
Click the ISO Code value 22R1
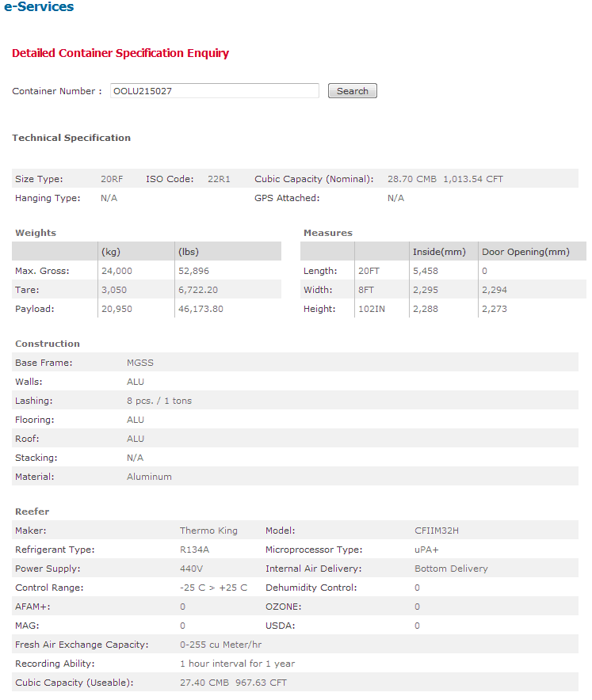coord(219,179)
